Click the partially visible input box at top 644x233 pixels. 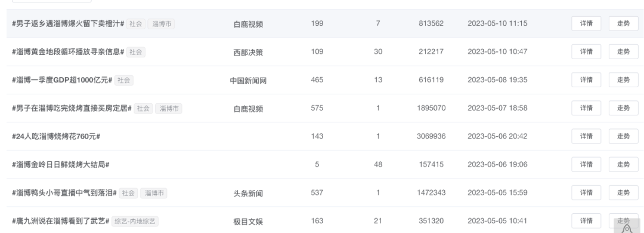pyautogui.click(x=51, y=1)
